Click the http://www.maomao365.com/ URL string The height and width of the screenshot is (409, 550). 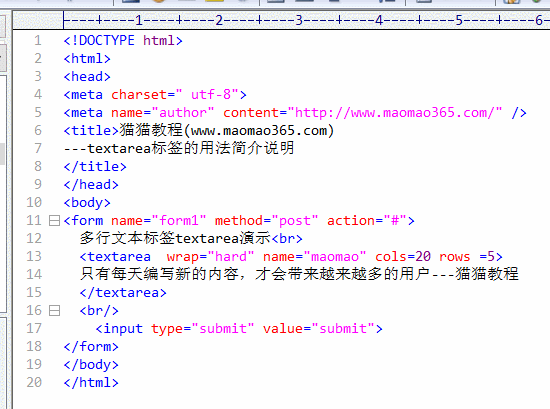point(395,113)
